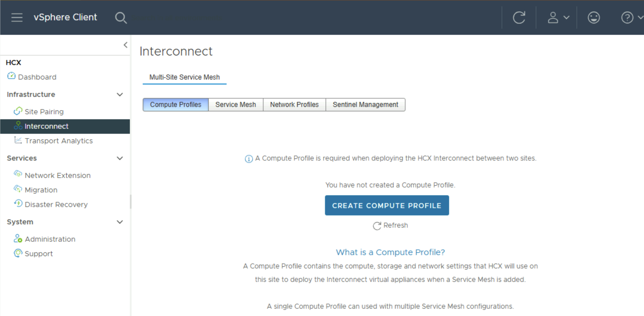Switch to Sentinel Management tab
The width and height of the screenshot is (644, 316).
(x=366, y=105)
